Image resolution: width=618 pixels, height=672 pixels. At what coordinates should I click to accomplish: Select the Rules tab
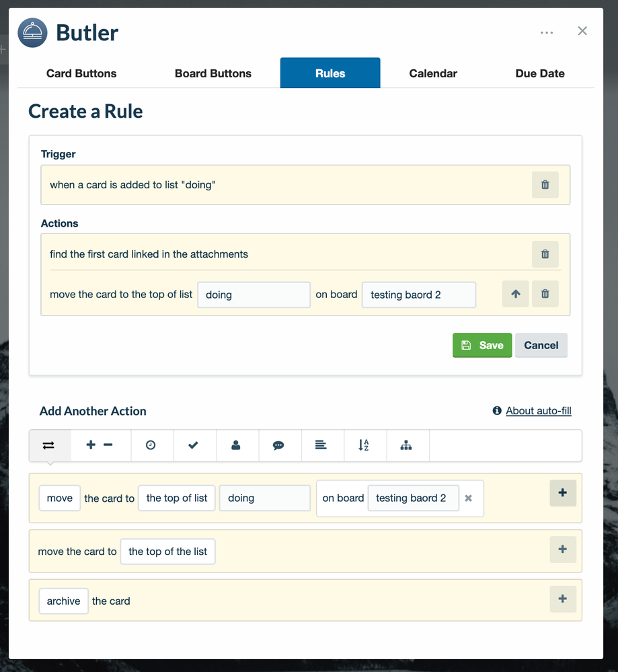(330, 73)
